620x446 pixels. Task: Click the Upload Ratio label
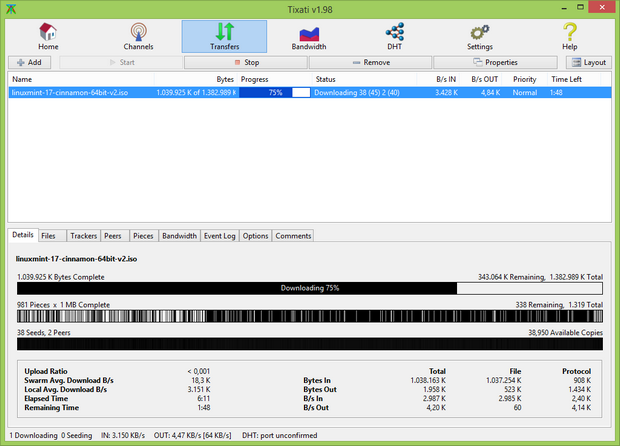[46, 371]
